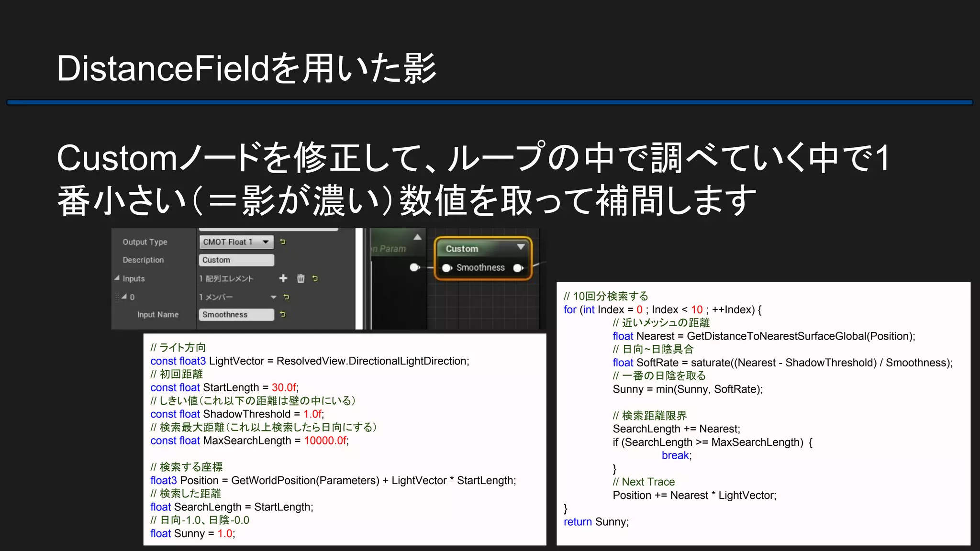Image resolution: width=980 pixels, height=551 pixels.
Task: Reset Input Name to default arrow
Action: pyautogui.click(x=283, y=314)
